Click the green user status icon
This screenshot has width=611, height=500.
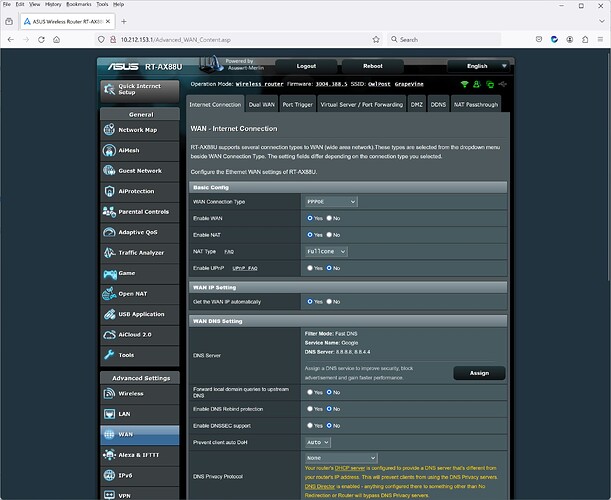(x=477, y=84)
